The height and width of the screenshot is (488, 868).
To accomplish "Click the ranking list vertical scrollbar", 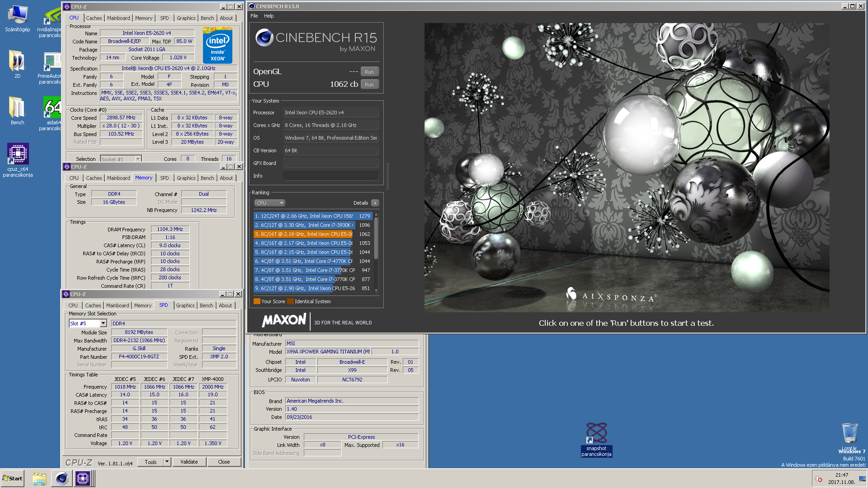I will pos(376,252).
